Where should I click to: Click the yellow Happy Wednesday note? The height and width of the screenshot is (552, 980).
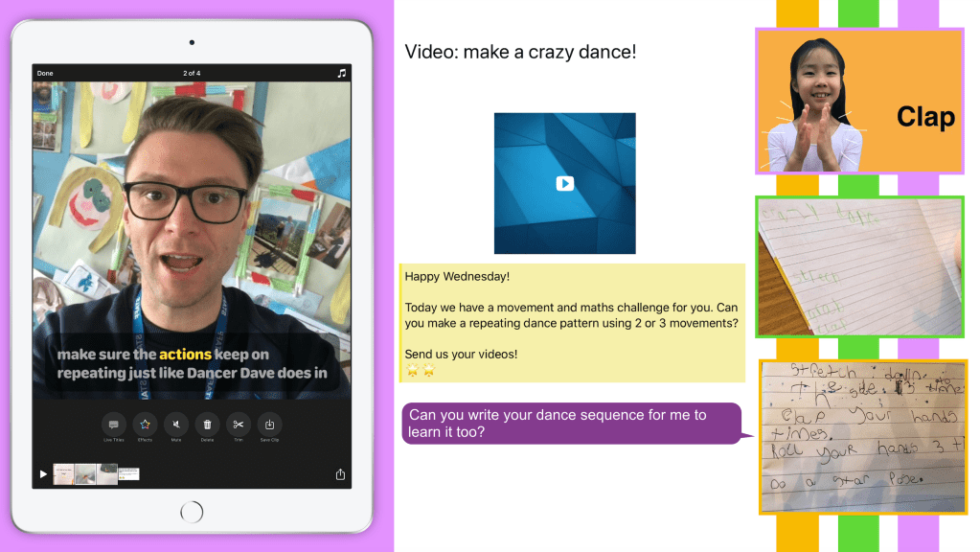pos(572,323)
